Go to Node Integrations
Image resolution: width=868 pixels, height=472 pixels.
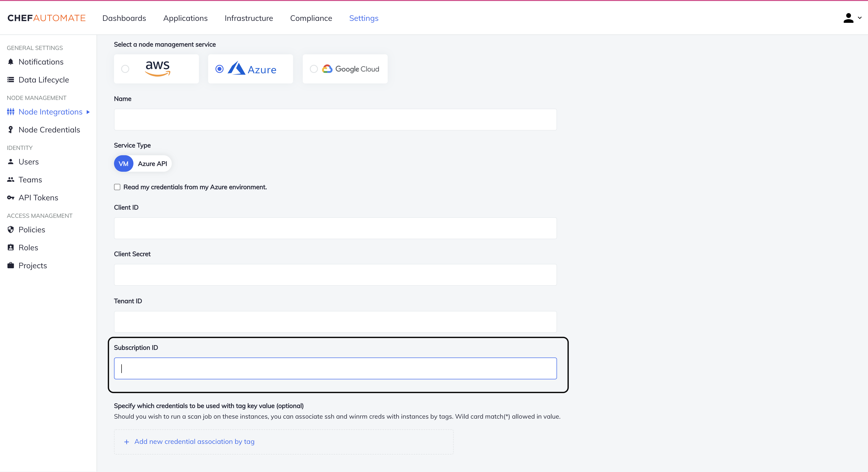coord(50,112)
